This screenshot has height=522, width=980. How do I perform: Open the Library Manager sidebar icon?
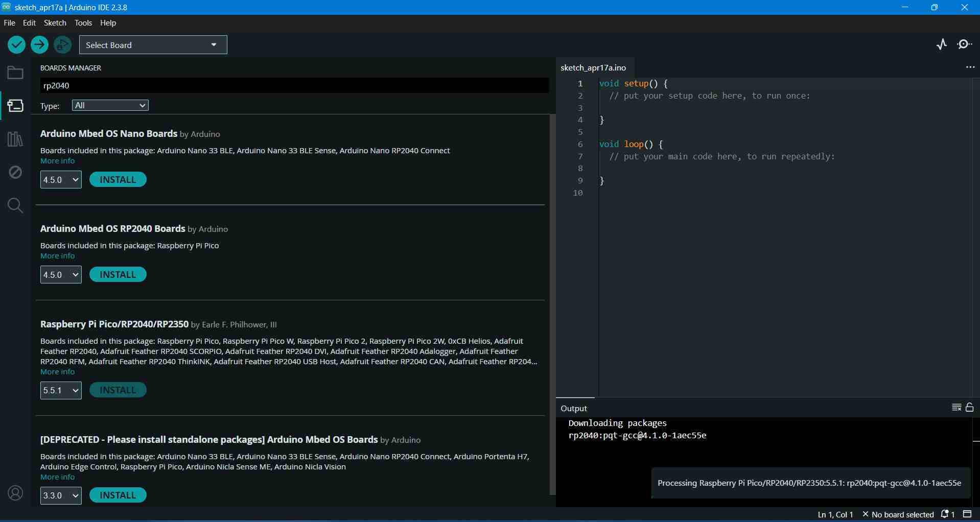tap(15, 139)
